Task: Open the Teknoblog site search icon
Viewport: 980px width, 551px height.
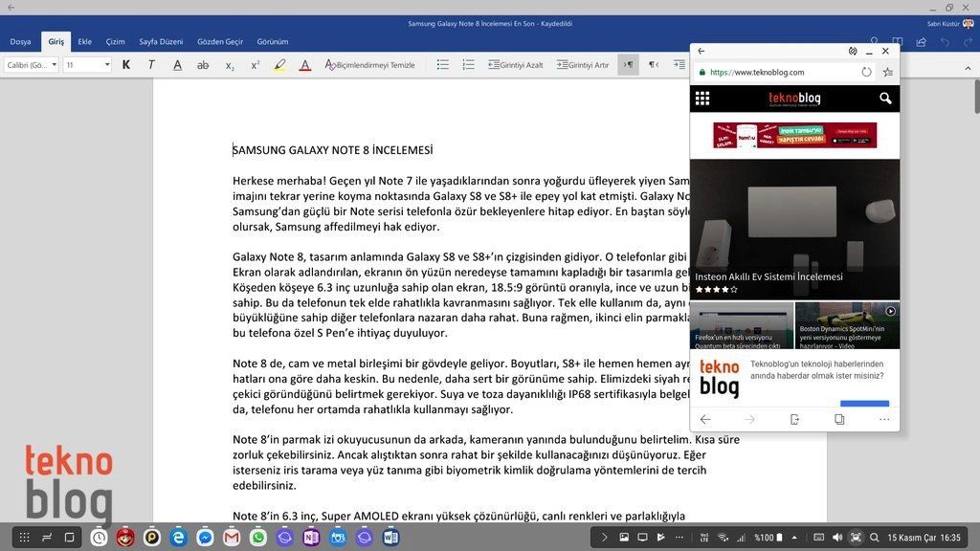Action: click(x=885, y=99)
